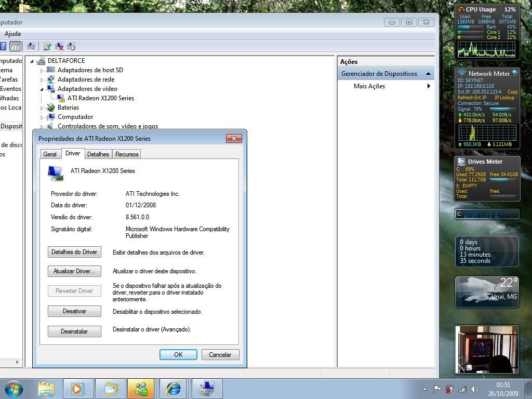Click the scroll right arrow in the left pane
The image size is (532, 399).
(17, 362)
